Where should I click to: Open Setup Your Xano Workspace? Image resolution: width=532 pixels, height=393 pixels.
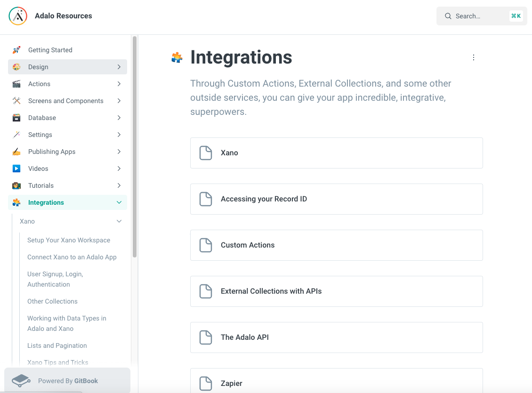69,240
